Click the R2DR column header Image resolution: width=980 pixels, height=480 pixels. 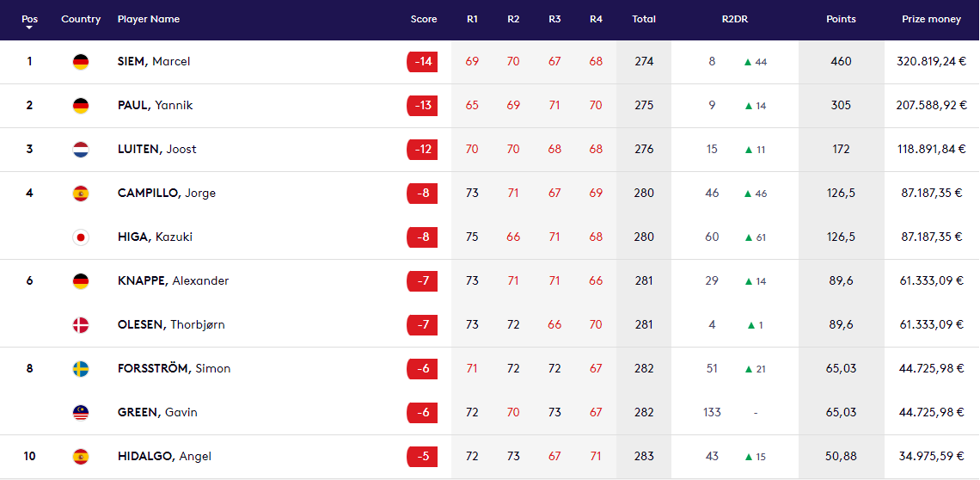734,19
